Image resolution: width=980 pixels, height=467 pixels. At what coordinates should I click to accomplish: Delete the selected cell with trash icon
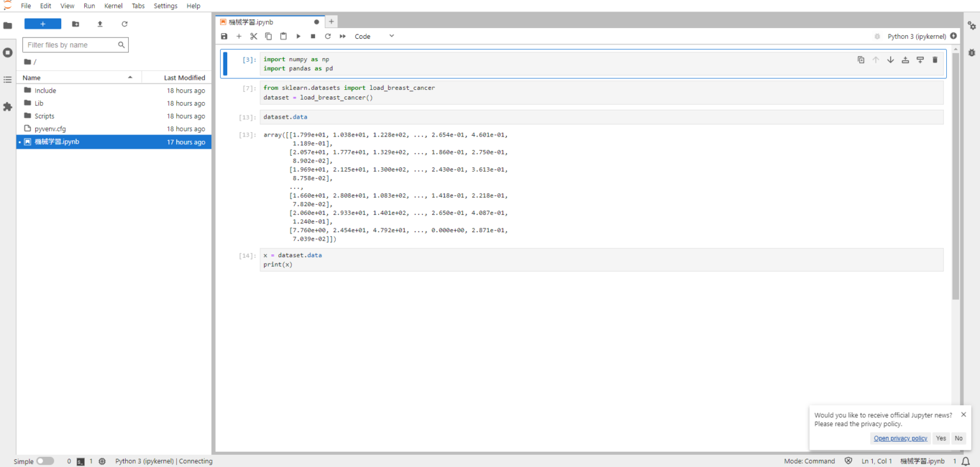tap(935, 60)
